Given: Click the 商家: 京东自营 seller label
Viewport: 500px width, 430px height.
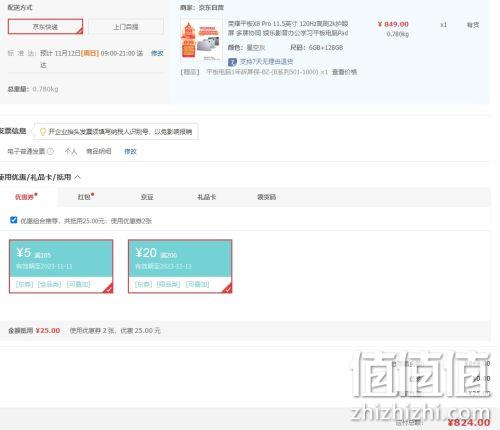Looking at the screenshot, I should [x=202, y=7].
